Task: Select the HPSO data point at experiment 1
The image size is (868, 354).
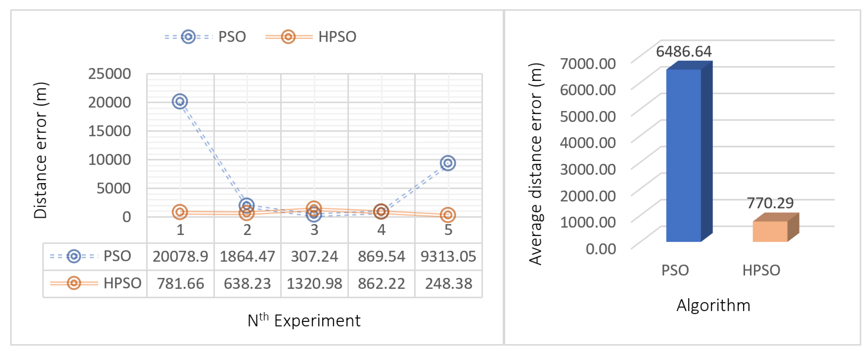Action: 180,212
